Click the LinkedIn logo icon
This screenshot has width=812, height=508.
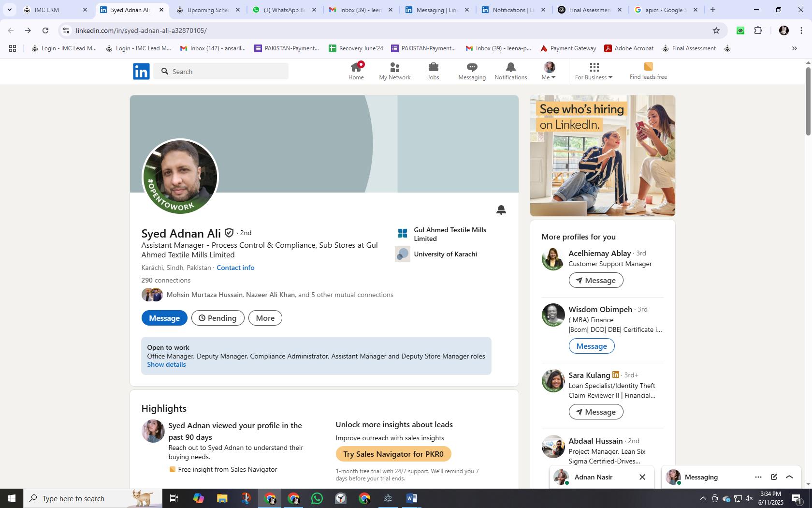pyautogui.click(x=141, y=71)
